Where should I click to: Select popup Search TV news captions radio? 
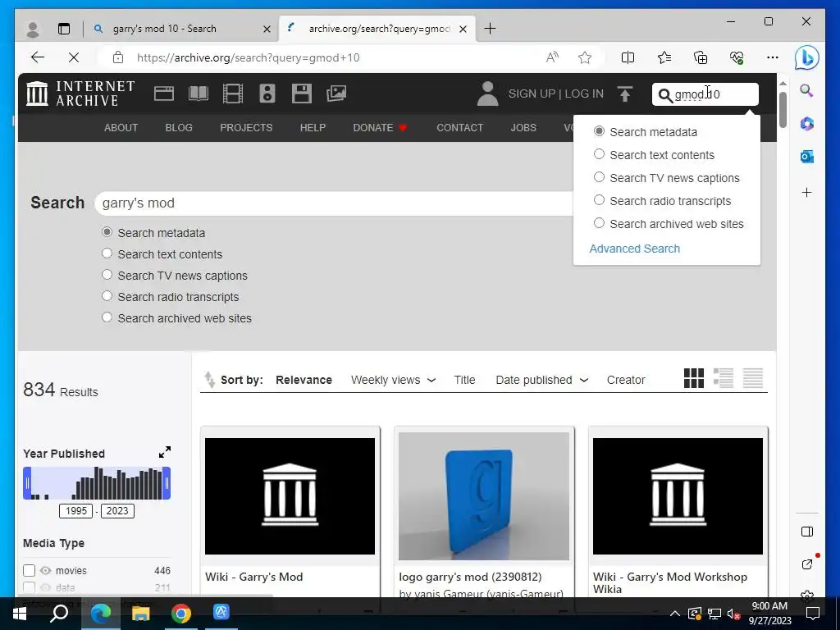tap(599, 177)
